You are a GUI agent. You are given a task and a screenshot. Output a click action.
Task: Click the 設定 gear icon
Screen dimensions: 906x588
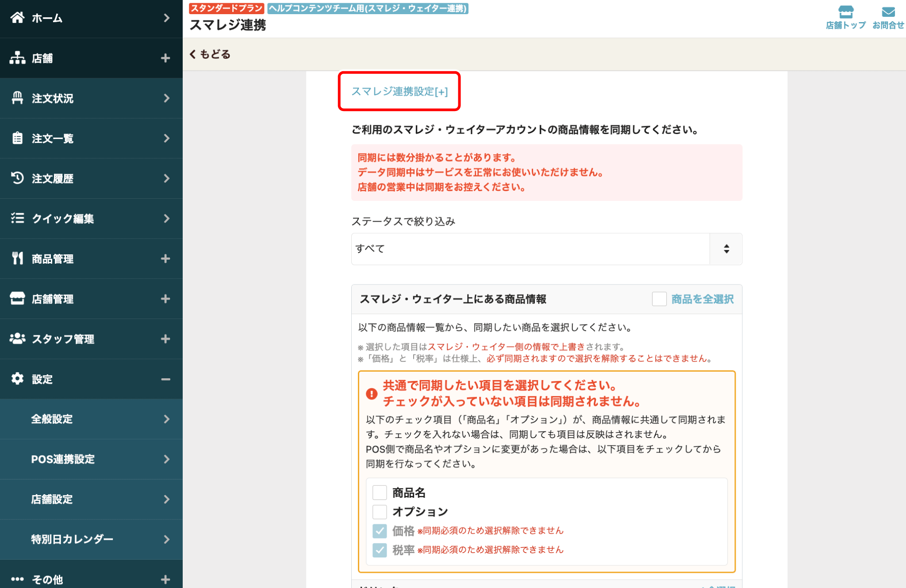click(17, 379)
